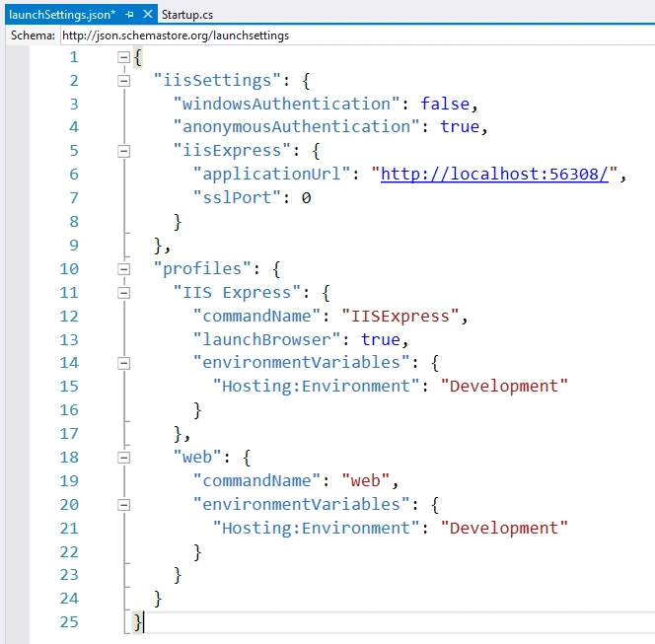The height and width of the screenshot is (644, 655).
Task: Click the anonymousAuthentication true value
Action: (460, 126)
